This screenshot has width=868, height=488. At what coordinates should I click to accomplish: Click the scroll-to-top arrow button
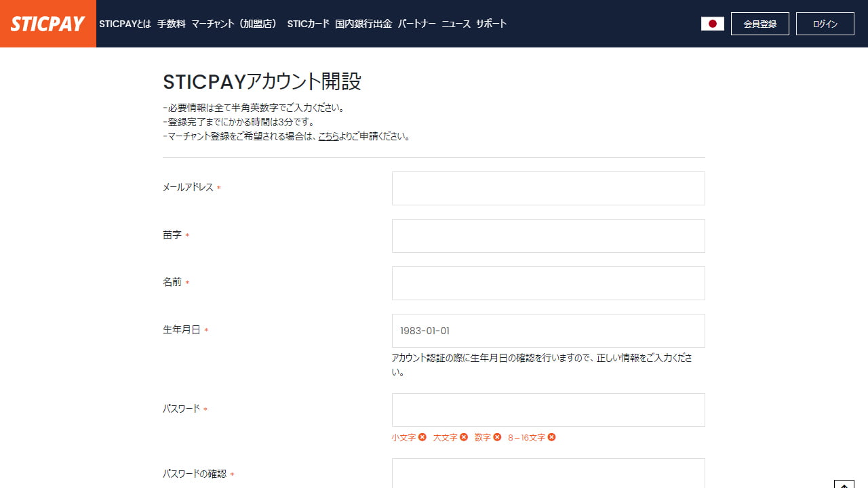click(x=844, y=484)
